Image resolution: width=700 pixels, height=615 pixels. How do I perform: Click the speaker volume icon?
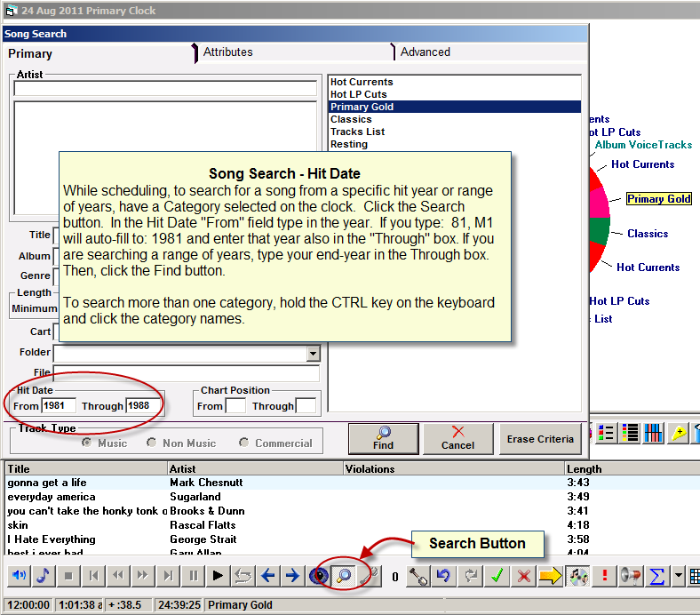coord(20,576)
